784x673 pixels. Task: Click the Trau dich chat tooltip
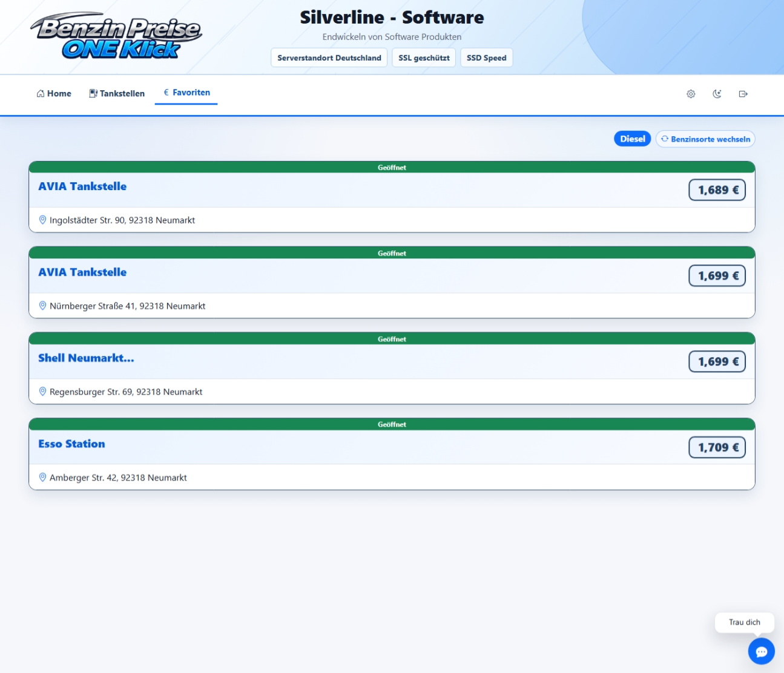point(745,622)
